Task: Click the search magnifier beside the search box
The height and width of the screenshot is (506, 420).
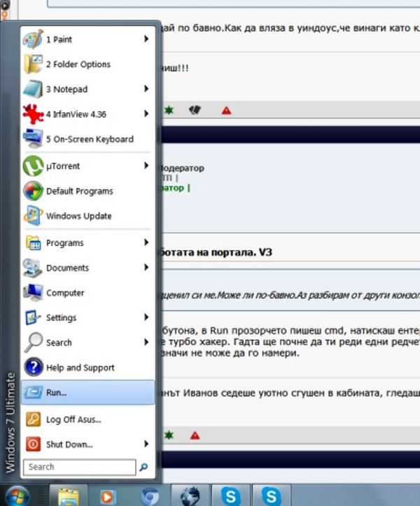Action: click(x=143, y=467)
